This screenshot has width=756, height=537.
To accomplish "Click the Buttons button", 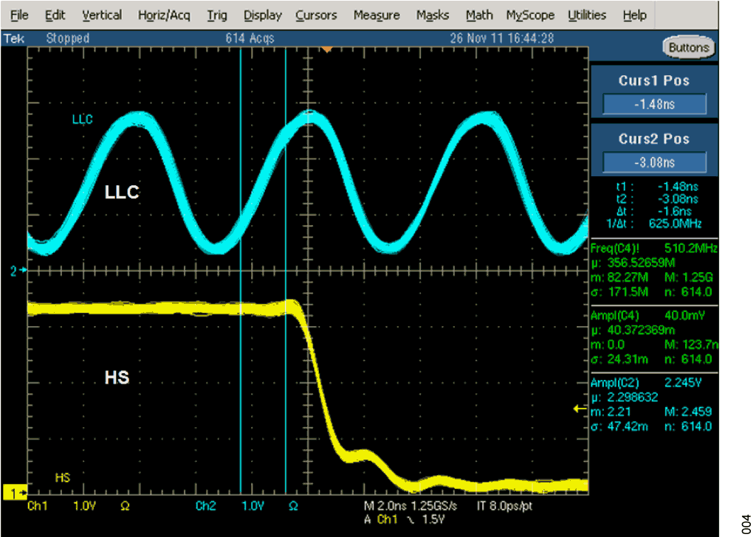I will tap(688, 48).
